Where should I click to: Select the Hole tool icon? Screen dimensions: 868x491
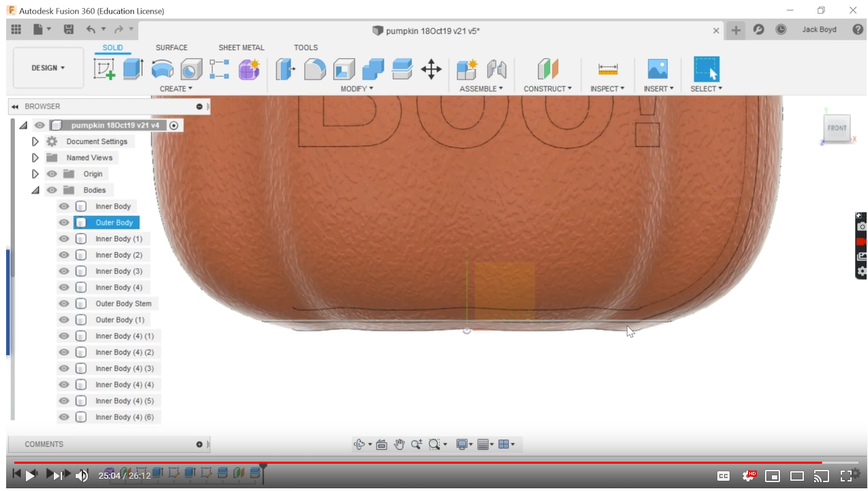[x=191, y=69]
